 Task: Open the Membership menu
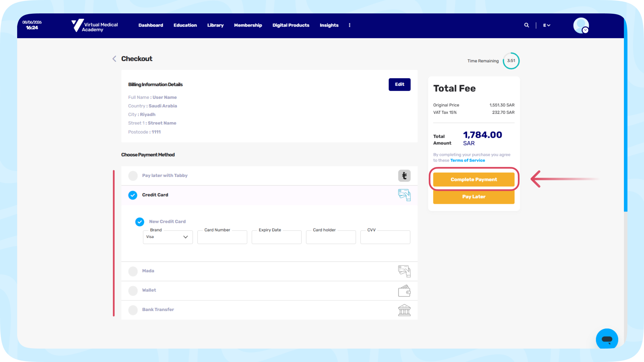(248, 25)
